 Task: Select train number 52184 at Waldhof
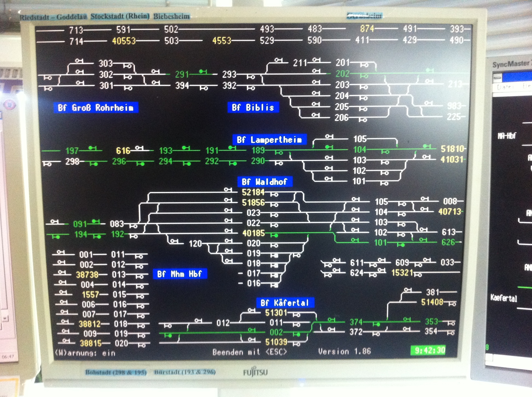pyautogui.click(x=253, y=192)
